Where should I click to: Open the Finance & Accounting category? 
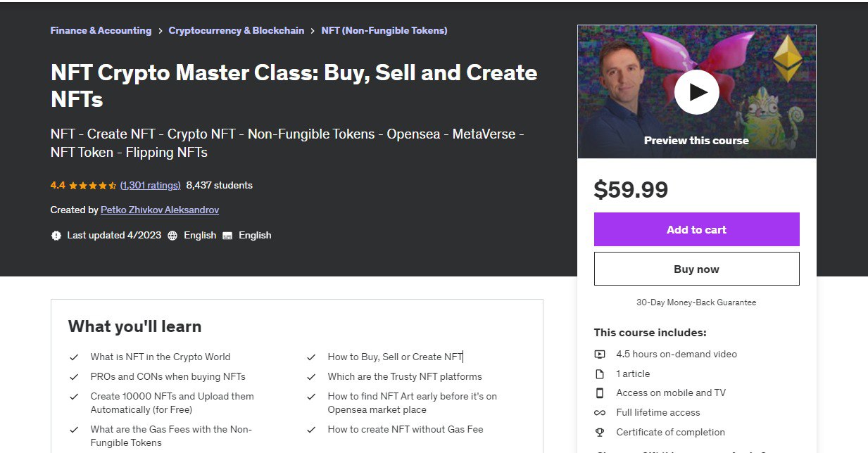pos(101,30)
